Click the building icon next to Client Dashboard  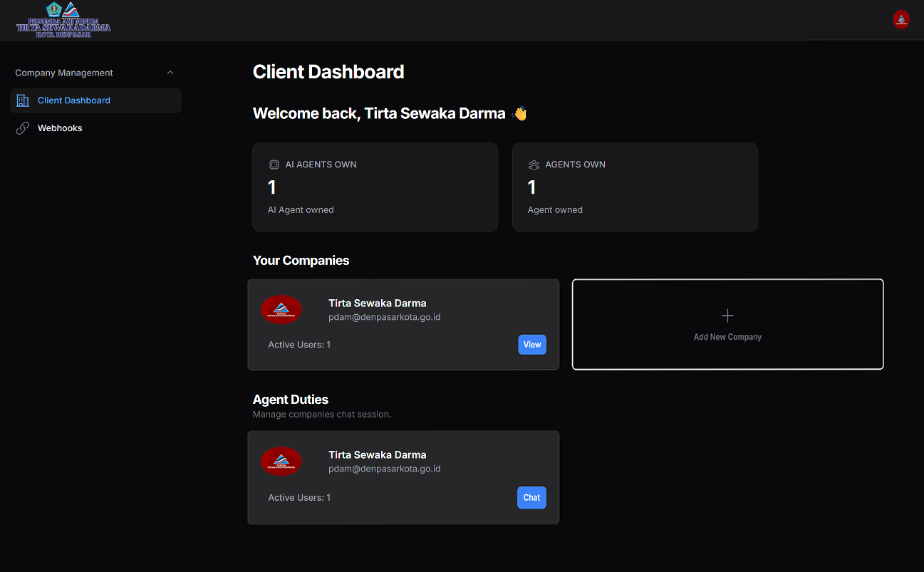click(22, 100)
